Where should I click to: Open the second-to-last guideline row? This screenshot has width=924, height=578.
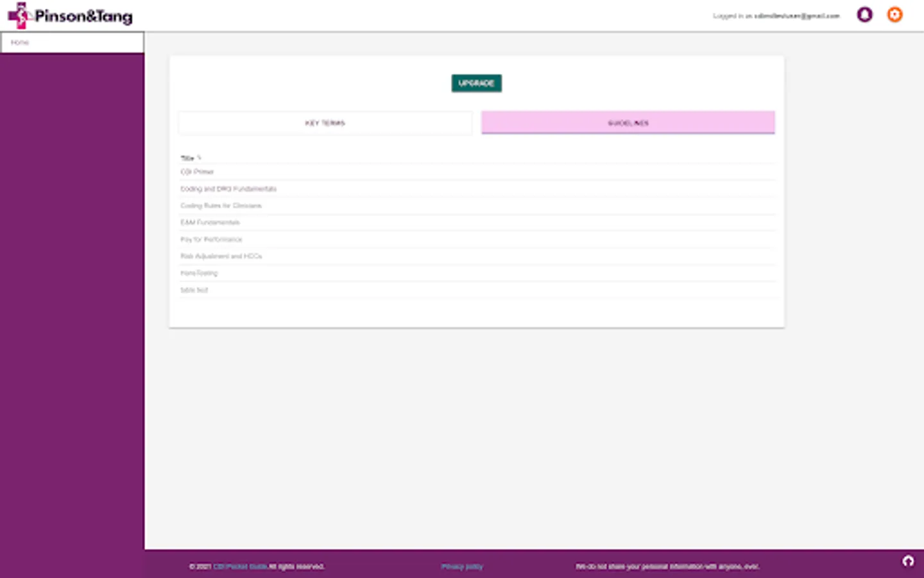[477, 273]
